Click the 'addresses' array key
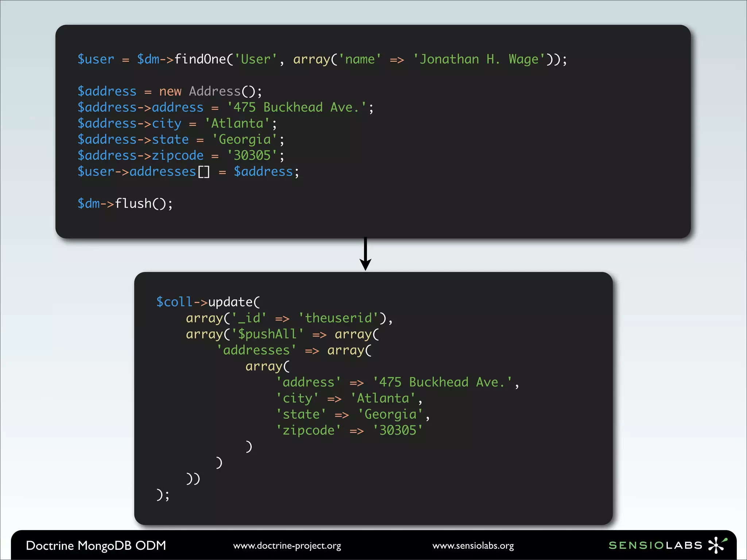Viewport: 747px width, 560px height. point(256,350)
